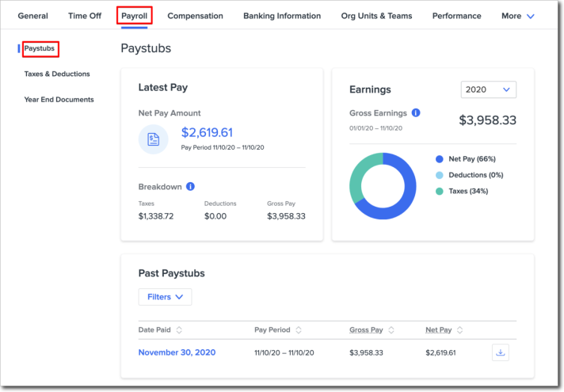The image size is (564, 392).
Task: Click the $2,619.61 net pay amount
Action: click(x=207, y=132)
